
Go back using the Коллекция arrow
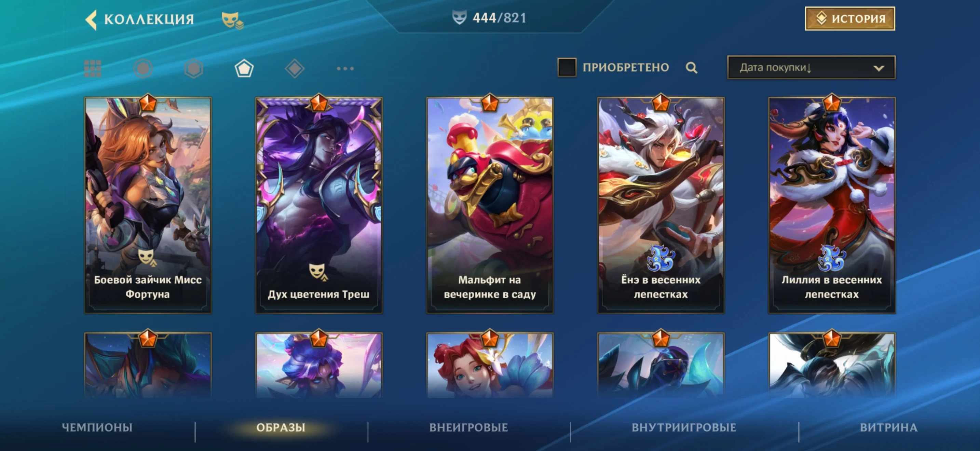pos(91,19)
